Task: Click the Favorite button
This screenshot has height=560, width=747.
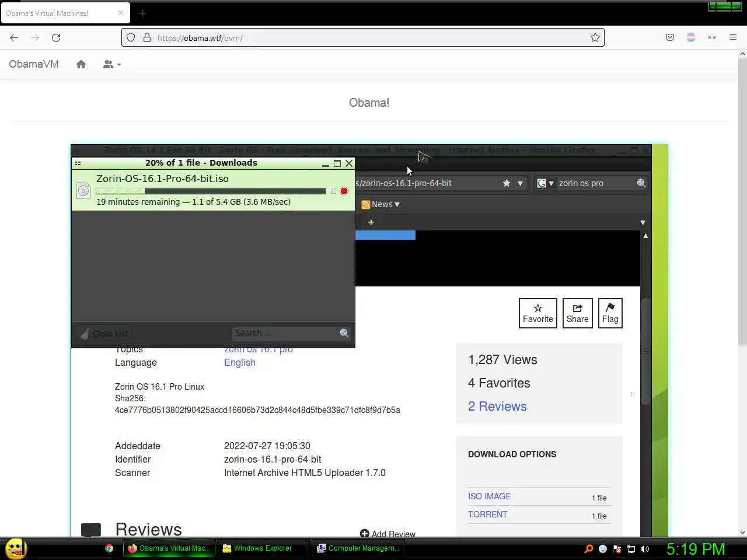Action: (x=538, y=313)
